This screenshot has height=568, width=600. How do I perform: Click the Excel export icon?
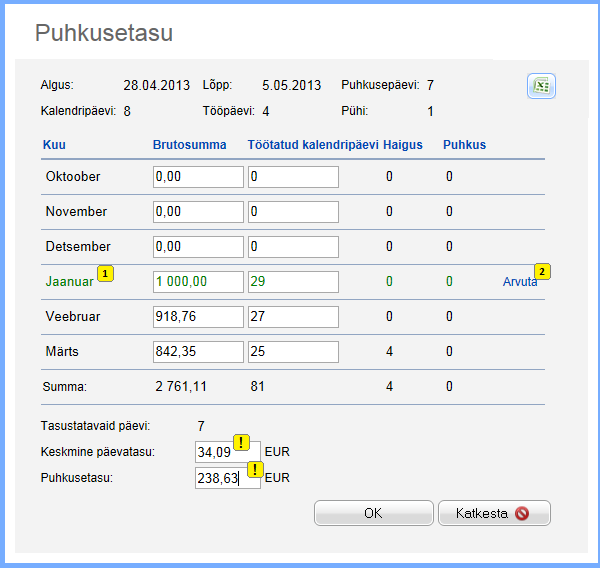[x=541, y=87]
